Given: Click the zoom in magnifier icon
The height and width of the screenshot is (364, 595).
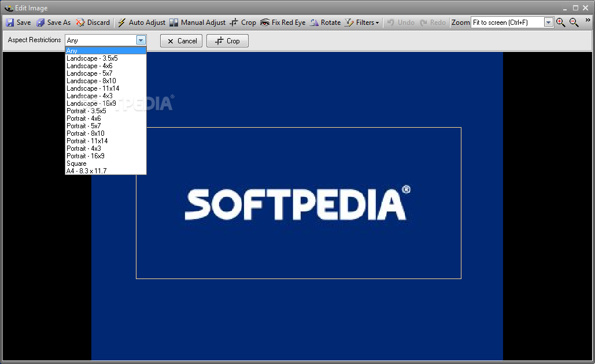Looking at the screenshot, I should point(560,23).
